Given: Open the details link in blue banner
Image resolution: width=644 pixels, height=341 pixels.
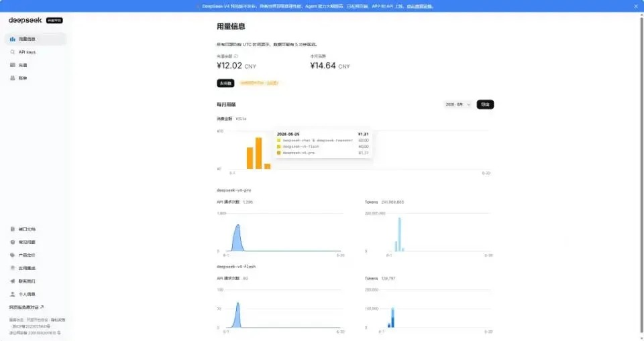Looking at the screenshot, I should pos(419,6).
